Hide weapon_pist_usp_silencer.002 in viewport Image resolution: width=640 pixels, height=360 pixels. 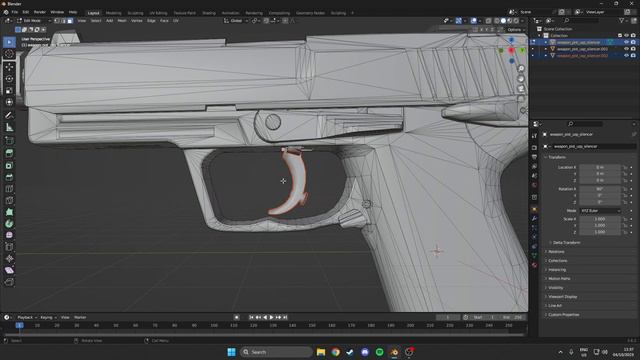click(626, 56)
